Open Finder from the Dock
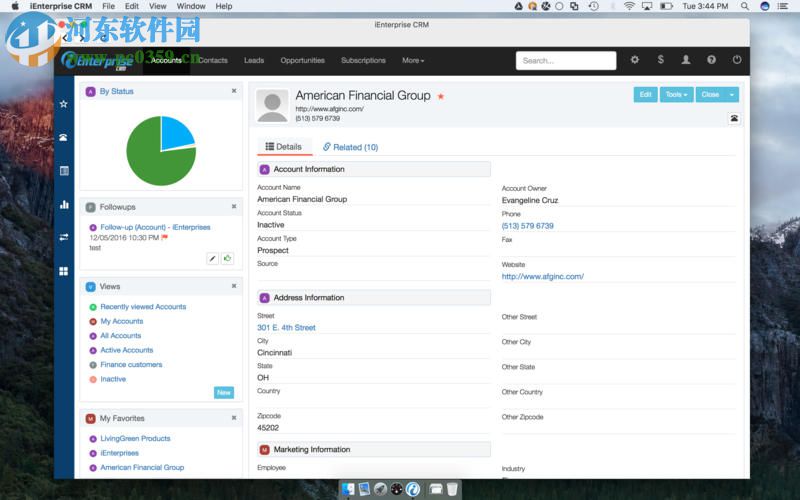This screenshot has height=500, width=800. 348,489
